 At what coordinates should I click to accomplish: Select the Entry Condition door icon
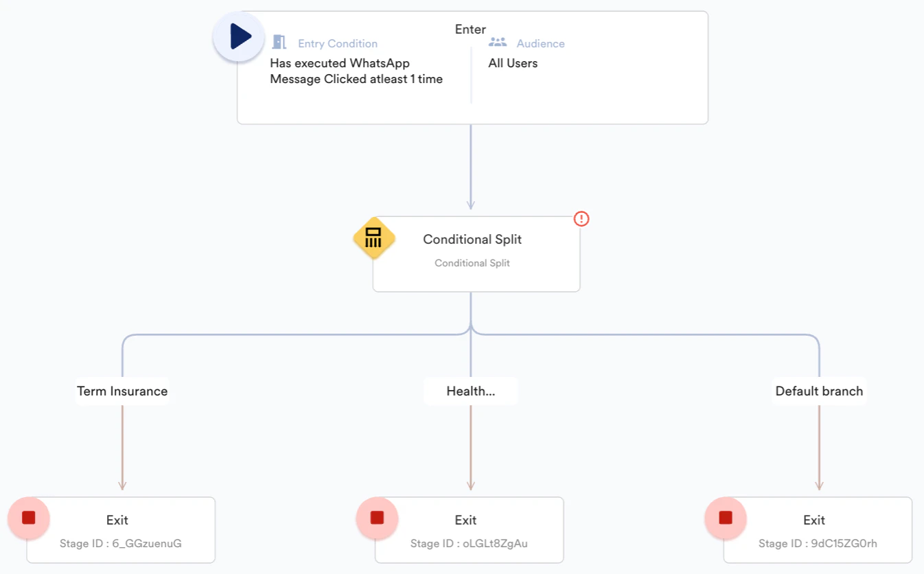tap(279, 41)
